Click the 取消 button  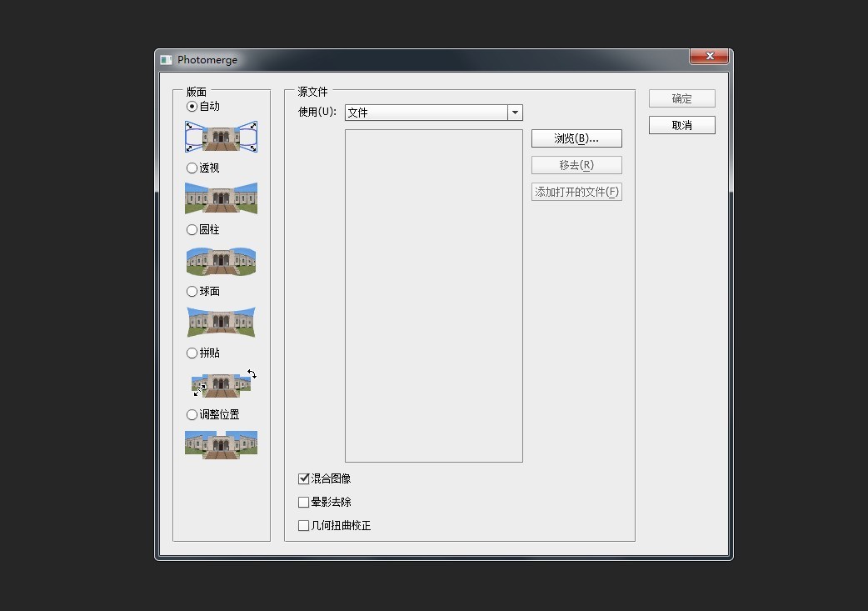[682, 125]
